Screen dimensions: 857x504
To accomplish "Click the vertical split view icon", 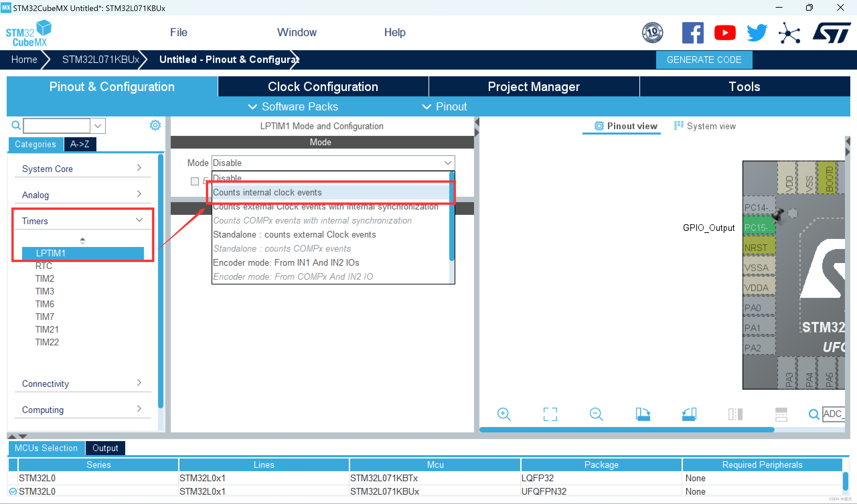I will [735, 414].
